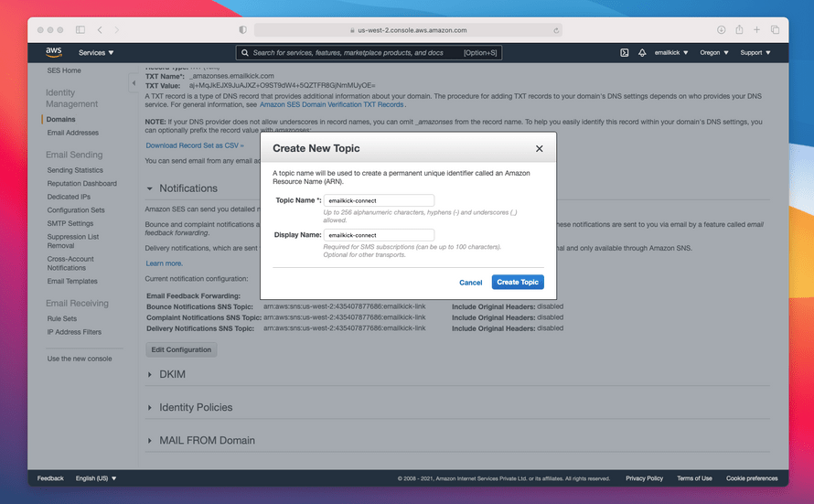Click Download Record Set as CSV link

(195, 145)
